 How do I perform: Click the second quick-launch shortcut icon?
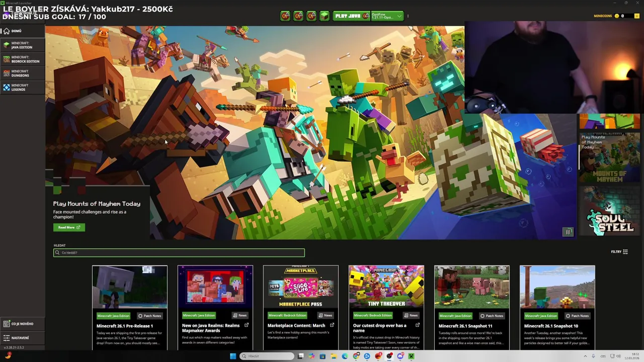tap(298, 16)
